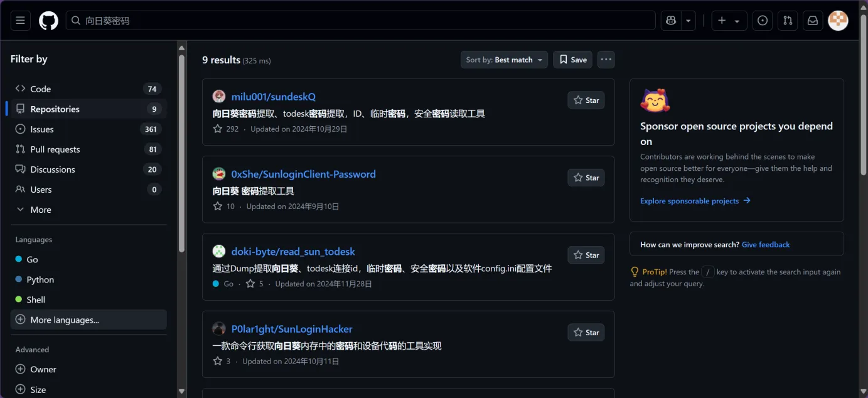Click the P0lar1ght avatar image
This screenshot has width=868, height=398.
pos(219,328)
